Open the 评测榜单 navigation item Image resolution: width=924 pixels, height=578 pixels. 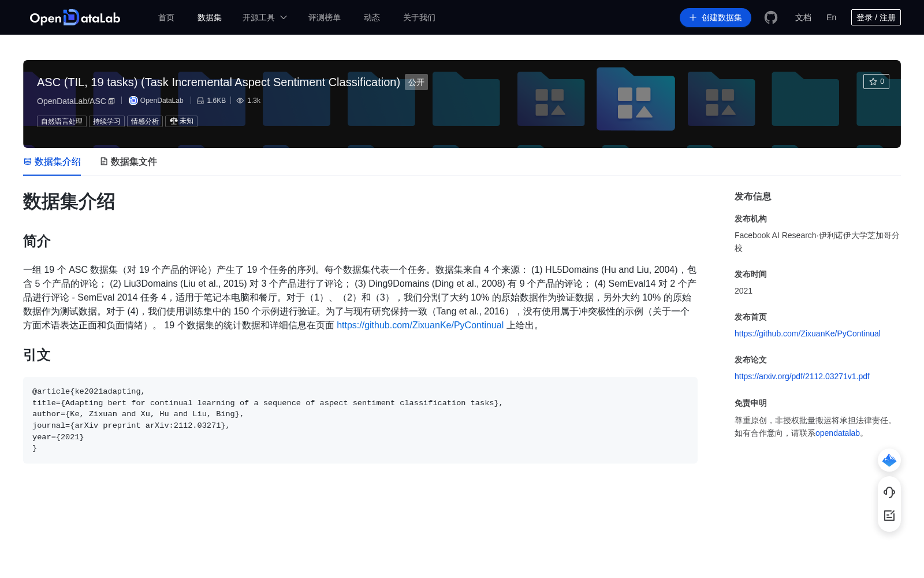click(325, 17)
